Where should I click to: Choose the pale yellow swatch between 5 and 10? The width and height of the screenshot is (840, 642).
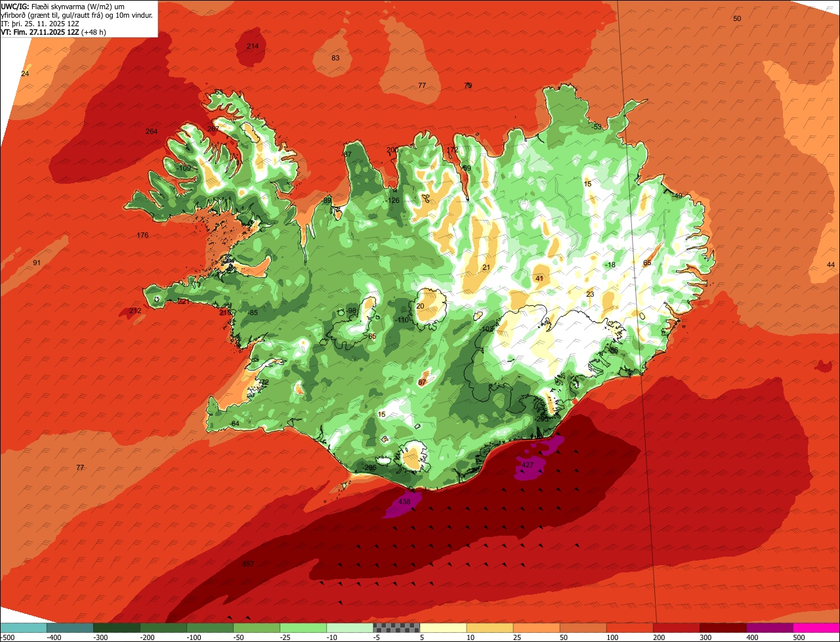443,628
